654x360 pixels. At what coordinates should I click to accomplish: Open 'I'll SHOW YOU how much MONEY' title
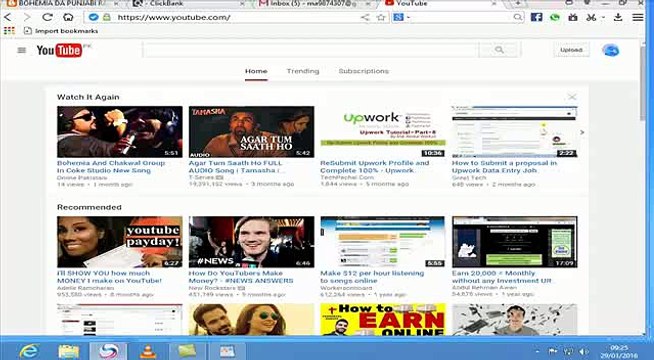click(109, 277)
